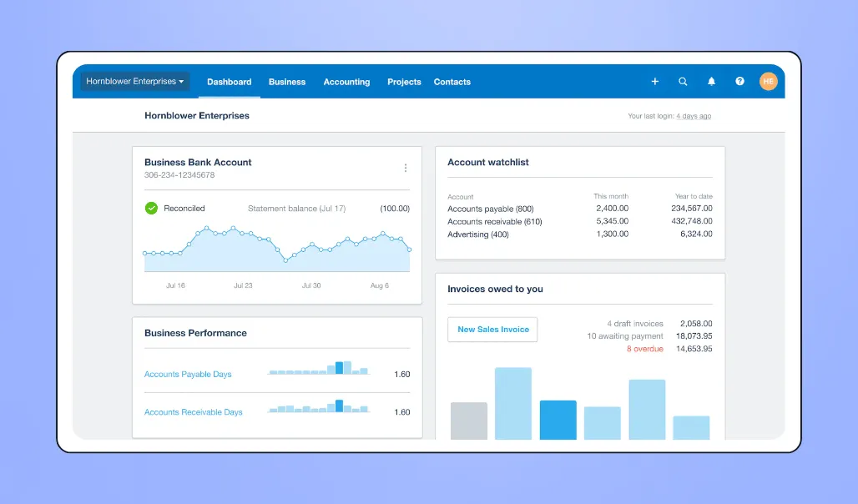Switch to the Business tab
Image resolution: width=858 pixels, height=504 pixels.
pos(287,82)
